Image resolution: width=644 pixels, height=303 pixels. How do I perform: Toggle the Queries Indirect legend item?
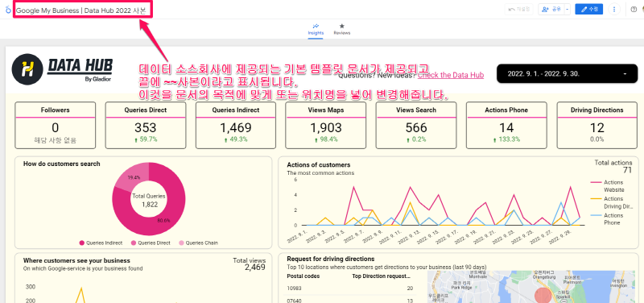[x=101, y=243]
